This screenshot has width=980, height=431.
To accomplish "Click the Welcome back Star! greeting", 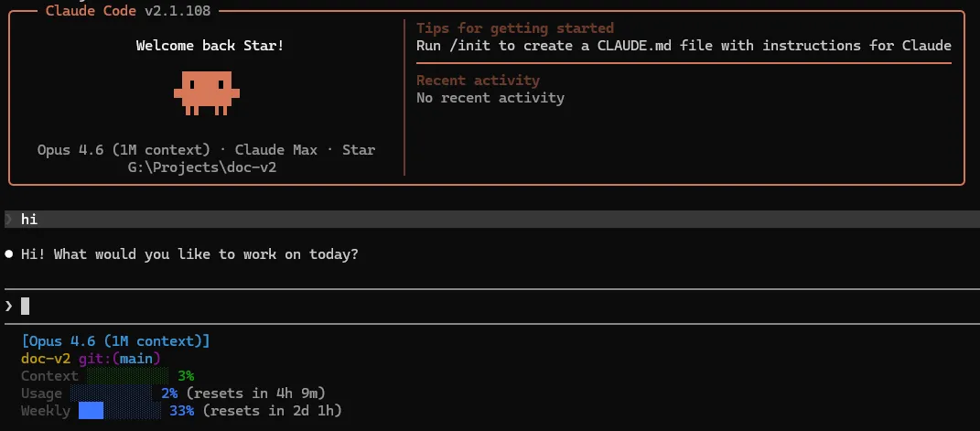I will click(x=210, y=46).
